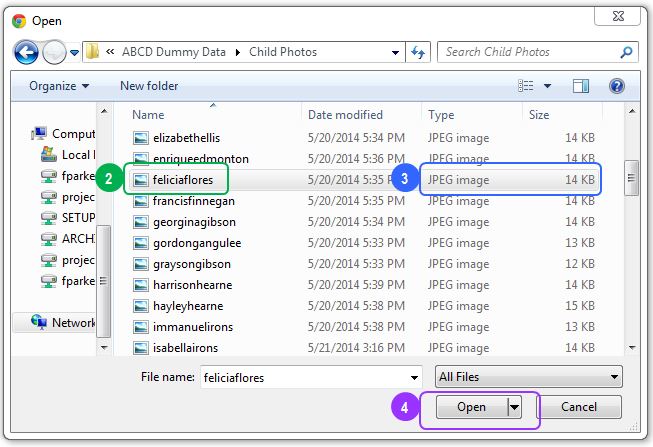This screenshot has width=653, height=447.
Task: Click the Open button
Action: (x=471, y=407)
